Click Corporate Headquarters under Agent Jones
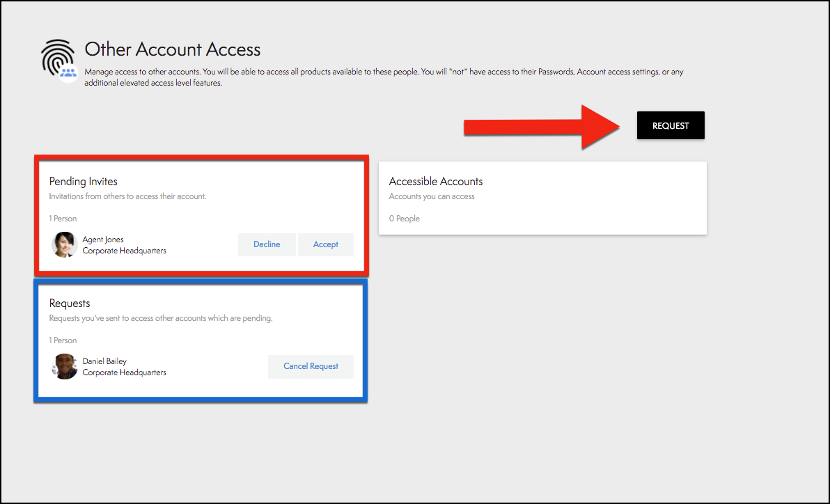 coord(124,251)
